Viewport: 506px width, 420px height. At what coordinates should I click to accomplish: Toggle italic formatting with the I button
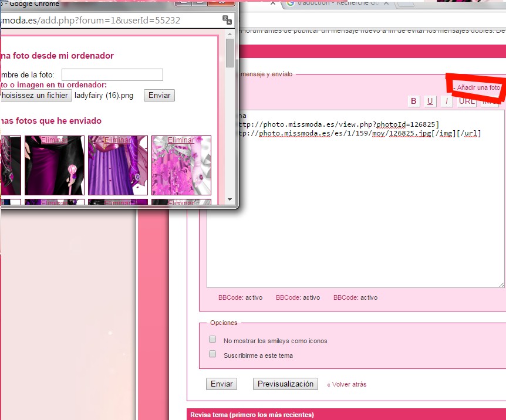[447, 101]
